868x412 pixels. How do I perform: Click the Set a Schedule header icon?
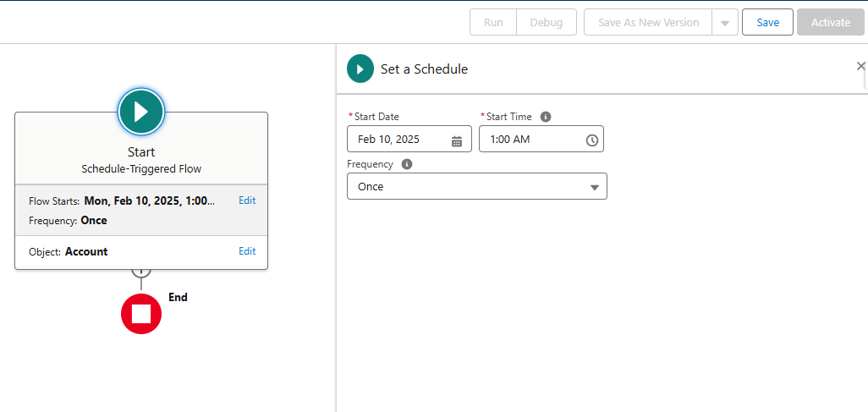coord(360,69)
